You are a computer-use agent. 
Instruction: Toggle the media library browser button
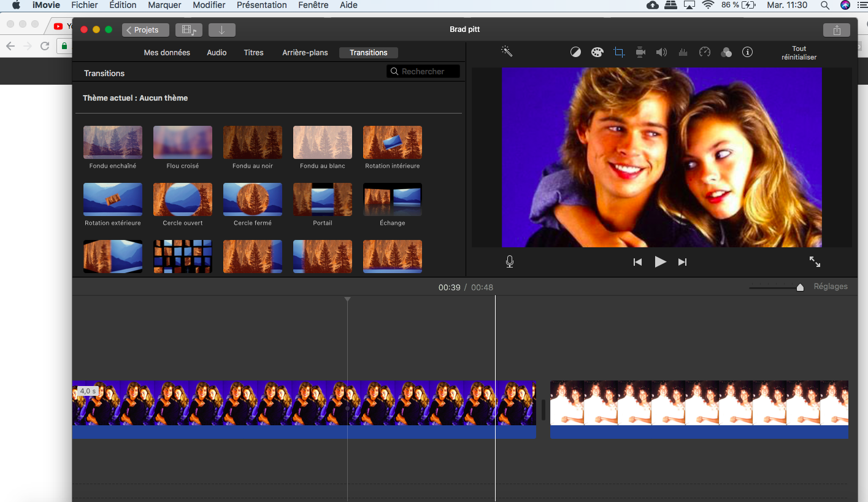point(188,30)
